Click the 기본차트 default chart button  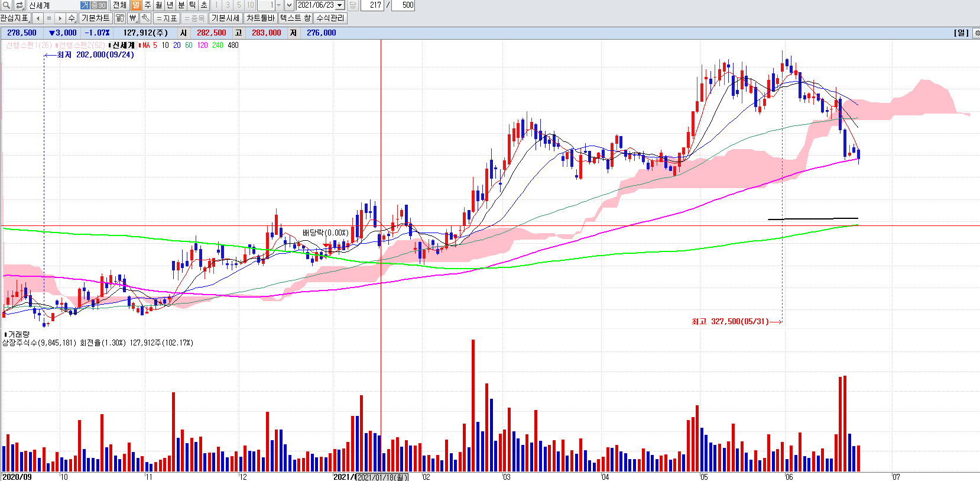95,18
